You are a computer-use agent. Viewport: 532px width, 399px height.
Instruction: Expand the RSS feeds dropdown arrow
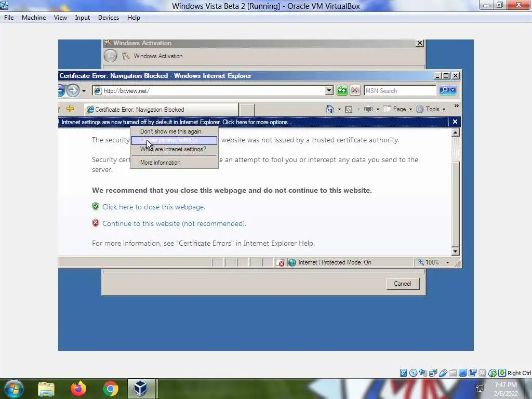click(358, 109)
